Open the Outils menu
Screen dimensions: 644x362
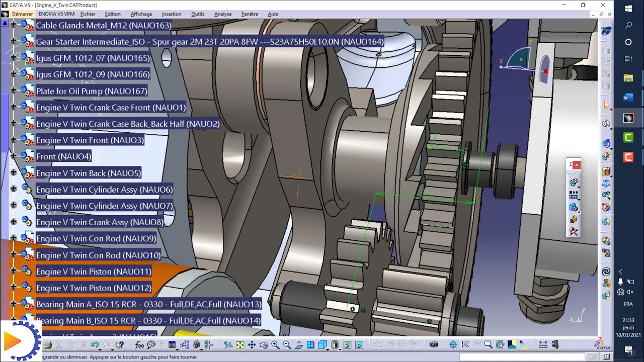pos(198,14)
